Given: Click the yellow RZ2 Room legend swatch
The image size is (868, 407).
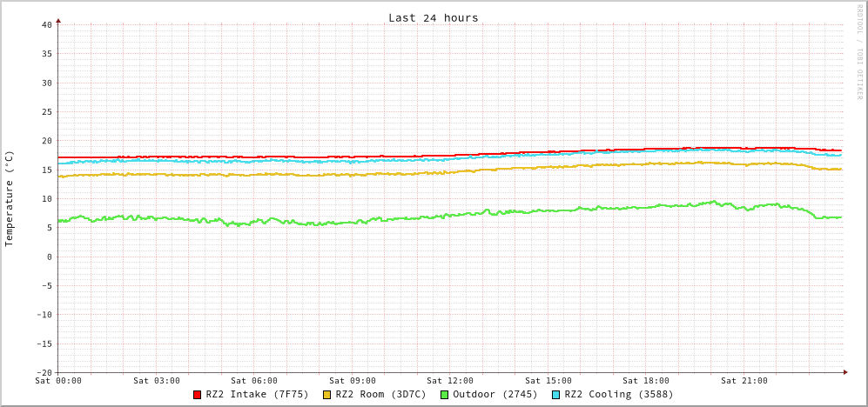Looking at the screenshot, I should tap(327, 395).
